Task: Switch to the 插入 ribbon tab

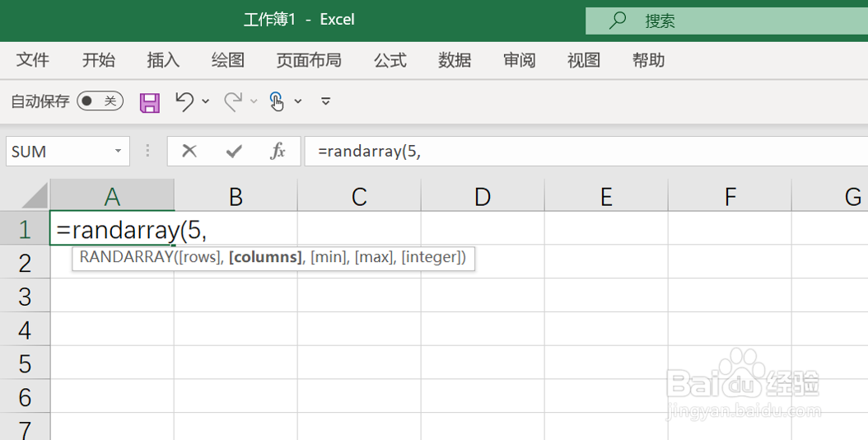Action: tap(163, 60)
